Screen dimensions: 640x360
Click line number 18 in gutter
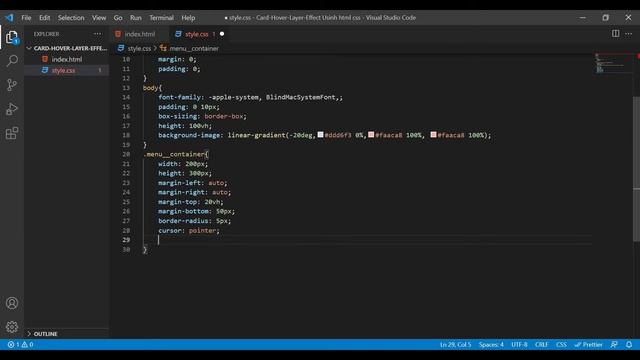pyautogui.click(x=126, y=135)
